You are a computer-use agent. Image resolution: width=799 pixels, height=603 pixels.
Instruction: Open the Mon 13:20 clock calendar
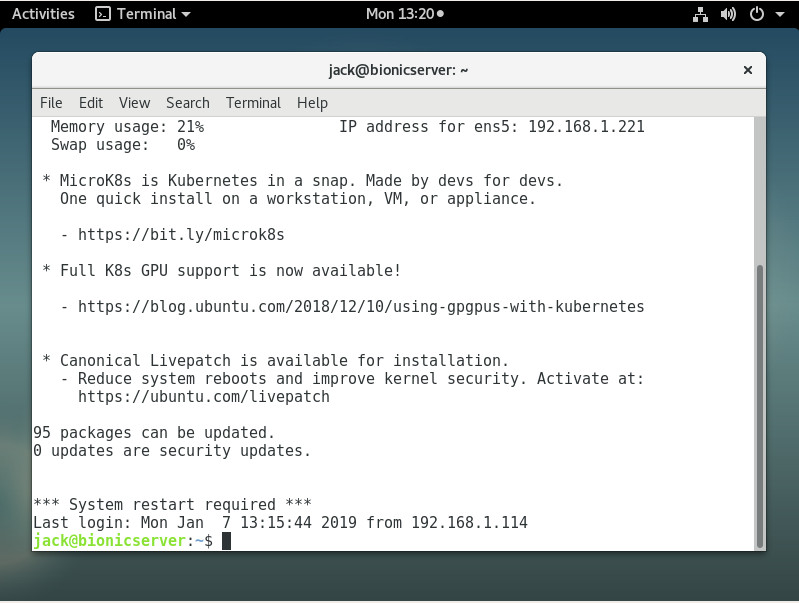tap(405, 14)
